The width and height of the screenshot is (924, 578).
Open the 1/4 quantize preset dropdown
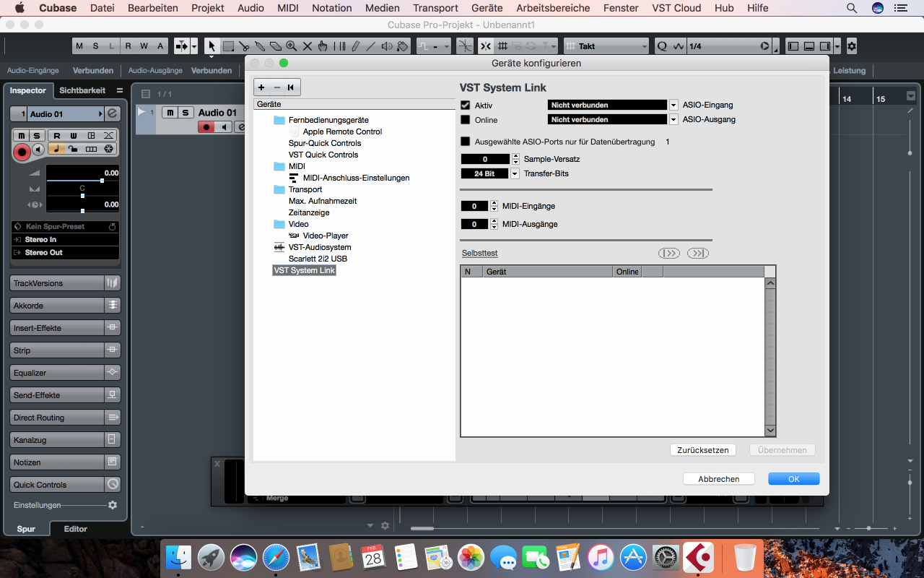[x=729, y=46]
